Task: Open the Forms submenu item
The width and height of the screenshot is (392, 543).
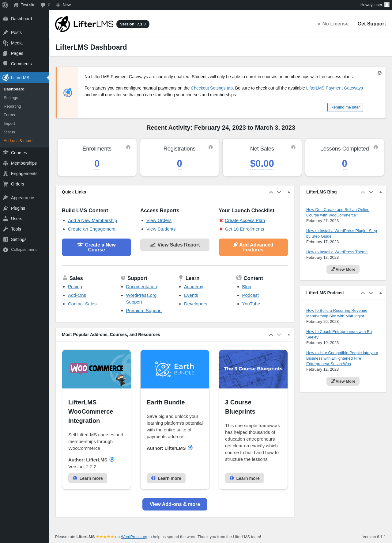Action: 9,115
